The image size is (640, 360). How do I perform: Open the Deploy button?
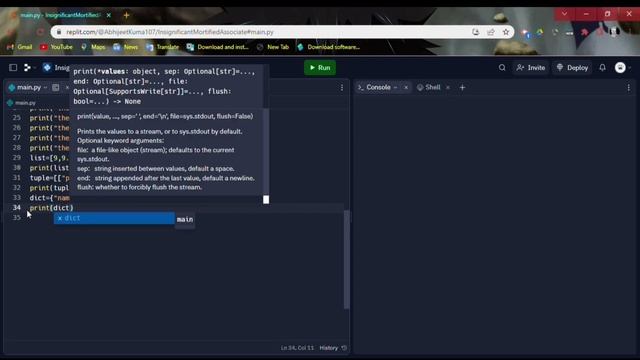point(572,68)
